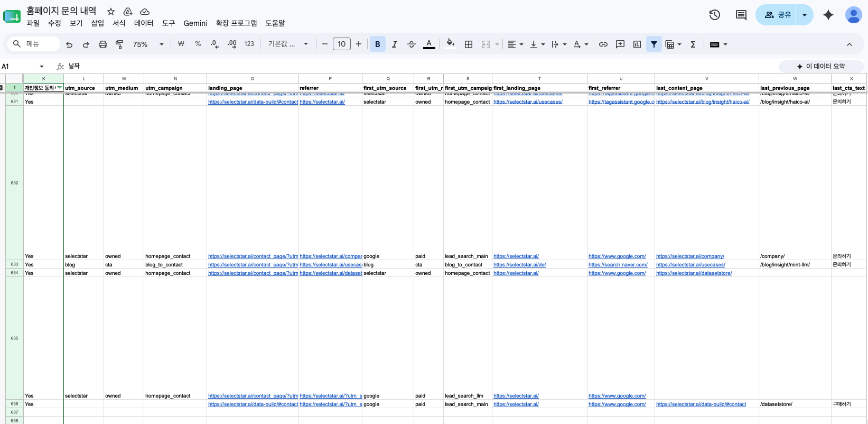Open the 서식 menu

click(x=119, y=23)
